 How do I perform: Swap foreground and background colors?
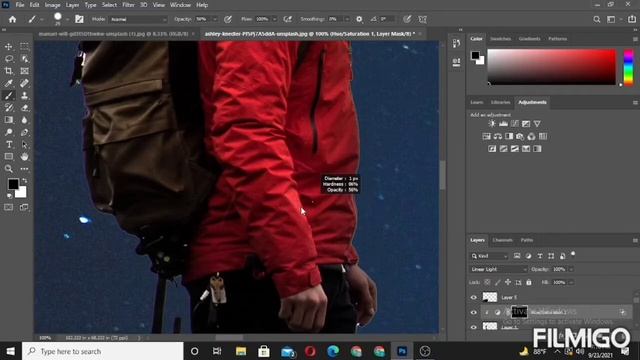[x=24, y=180]
